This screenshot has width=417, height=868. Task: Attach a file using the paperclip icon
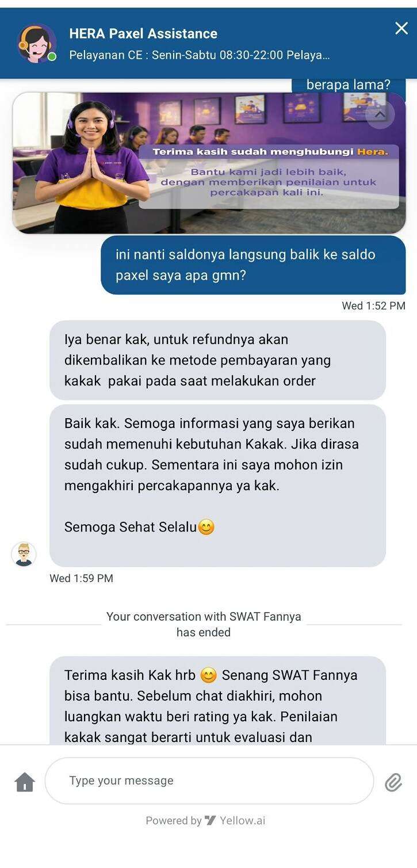(393, 782)
